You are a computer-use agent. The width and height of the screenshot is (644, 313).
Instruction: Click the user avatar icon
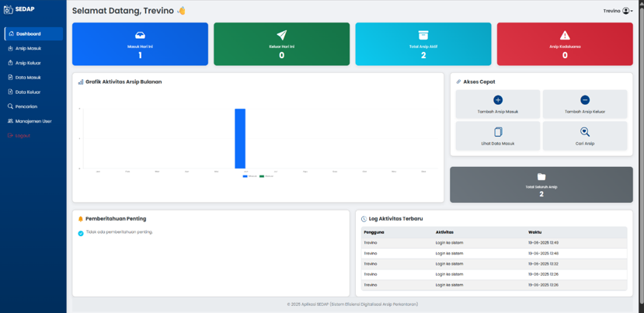[x=626, y=11]
